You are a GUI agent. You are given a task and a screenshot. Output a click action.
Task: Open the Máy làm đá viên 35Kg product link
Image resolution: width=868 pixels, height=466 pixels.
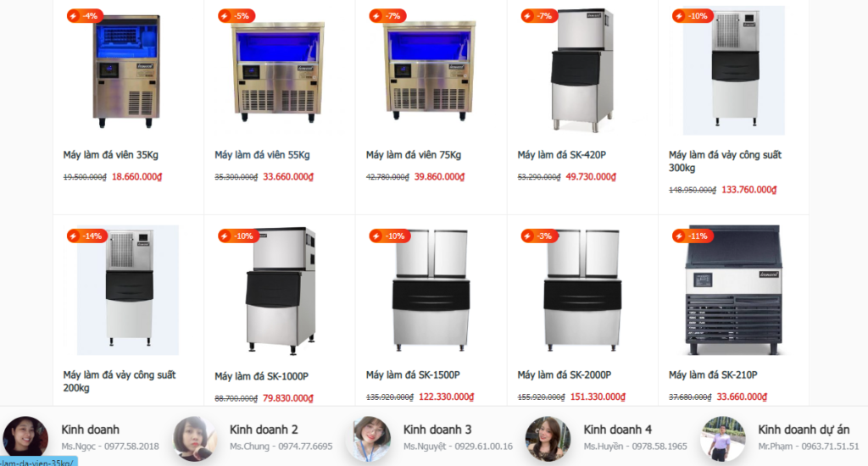click(111, 155)
